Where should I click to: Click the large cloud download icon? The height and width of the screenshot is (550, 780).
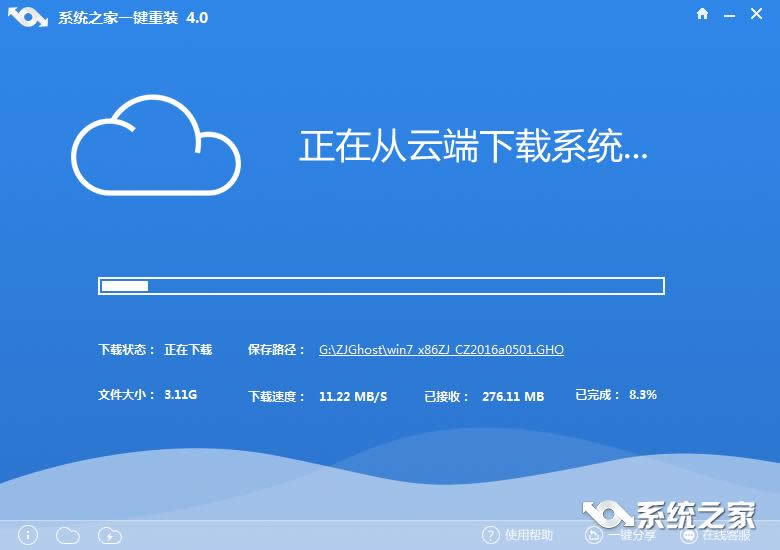pyautogui.click(x=156, y=145)
